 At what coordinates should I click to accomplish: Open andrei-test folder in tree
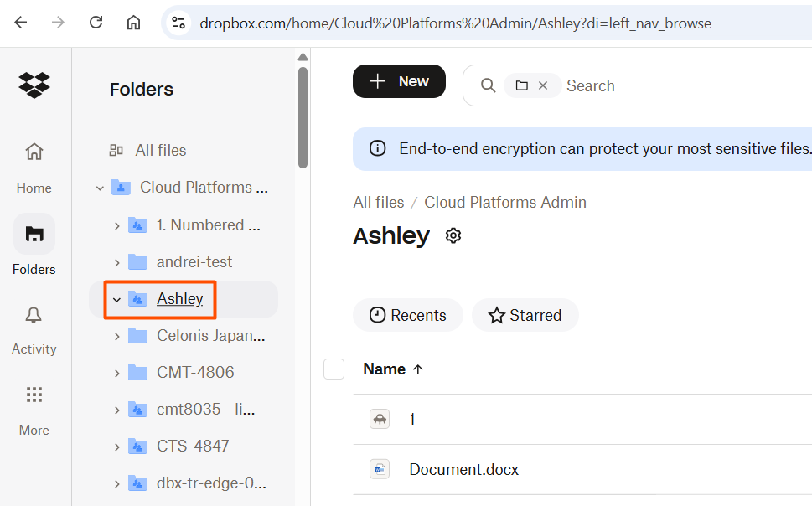194,262
